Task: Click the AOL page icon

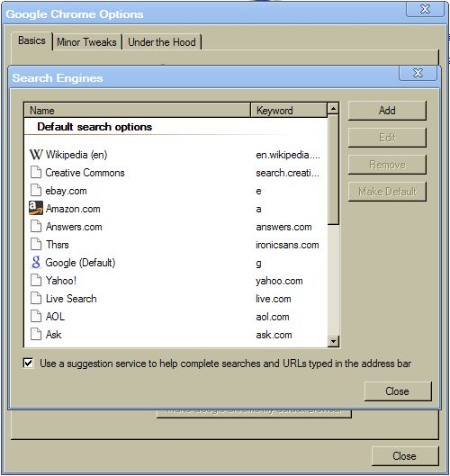Action: [x=36, y=317]
